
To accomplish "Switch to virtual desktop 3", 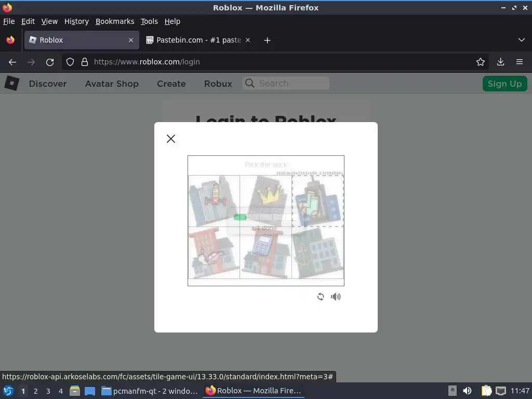I will [x=48, y=391].
